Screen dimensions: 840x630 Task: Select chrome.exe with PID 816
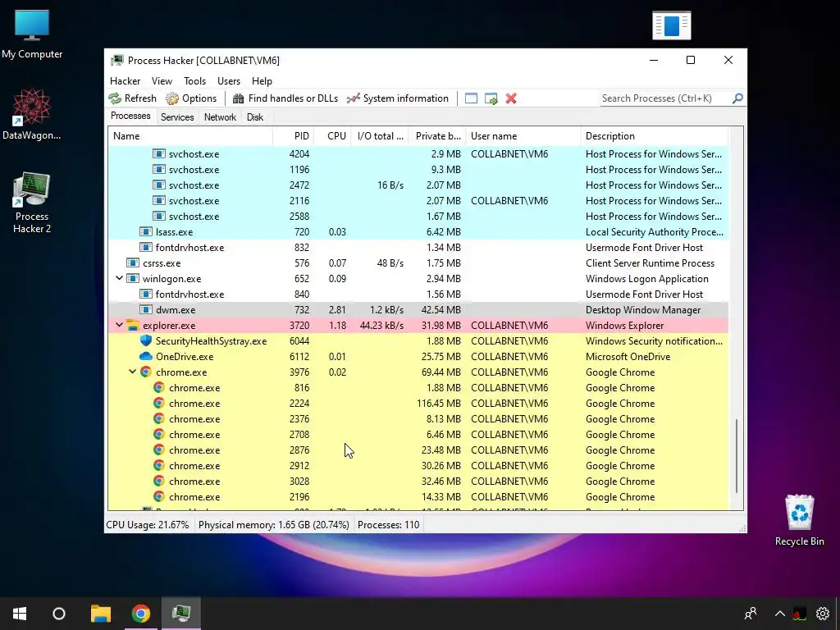point(418,387)
